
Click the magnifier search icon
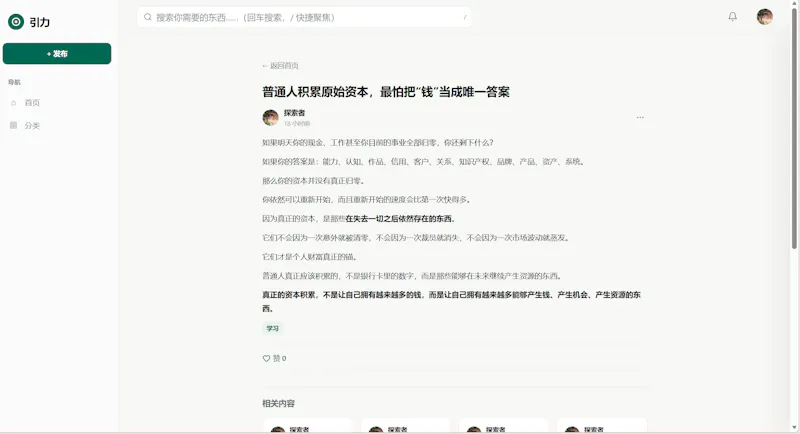click(x=147, y=17)
